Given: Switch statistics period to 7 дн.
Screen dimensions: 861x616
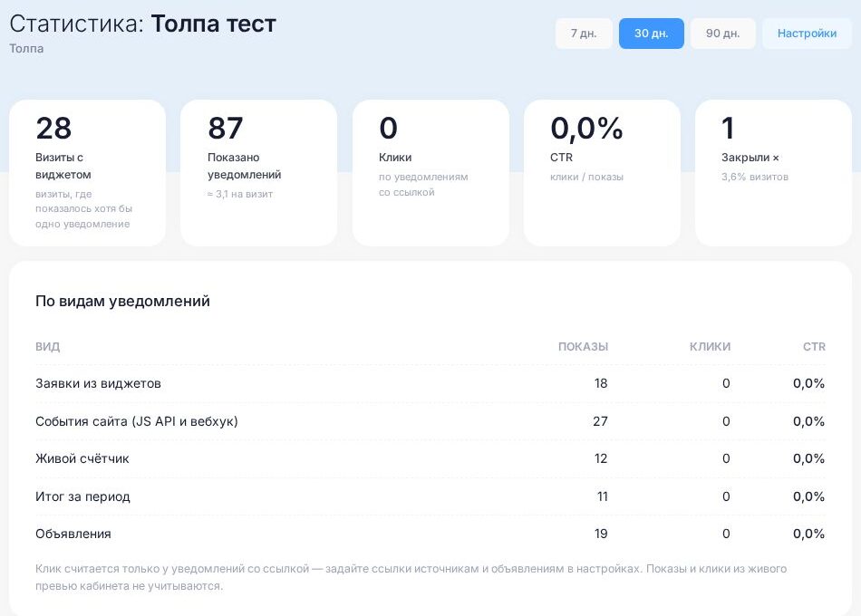Looking at the screenshot, I should [584, 34].
